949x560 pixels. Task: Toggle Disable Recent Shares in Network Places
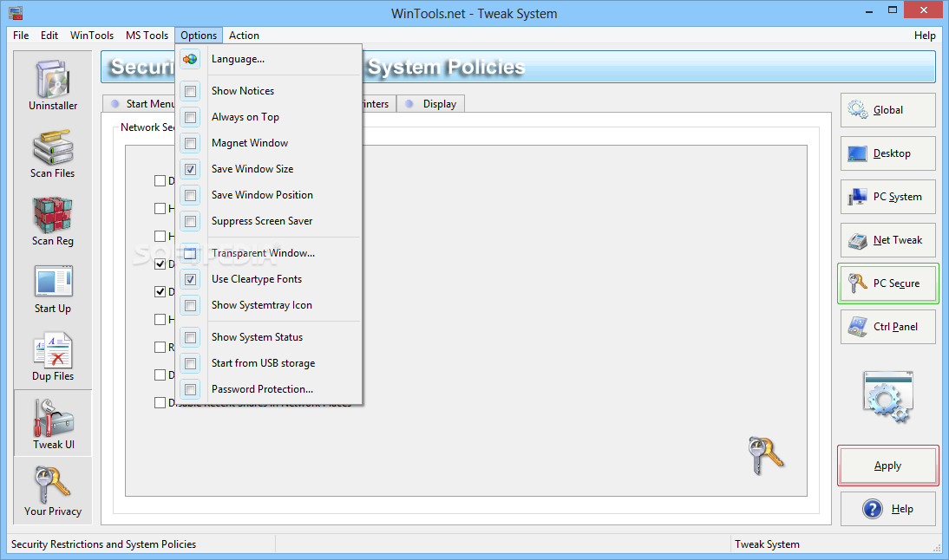160,403
